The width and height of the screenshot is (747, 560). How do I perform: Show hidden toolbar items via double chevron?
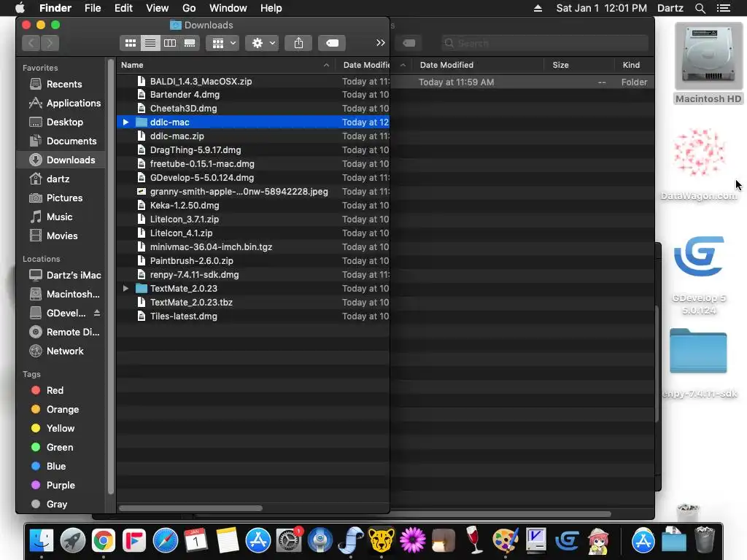point(380,43)
